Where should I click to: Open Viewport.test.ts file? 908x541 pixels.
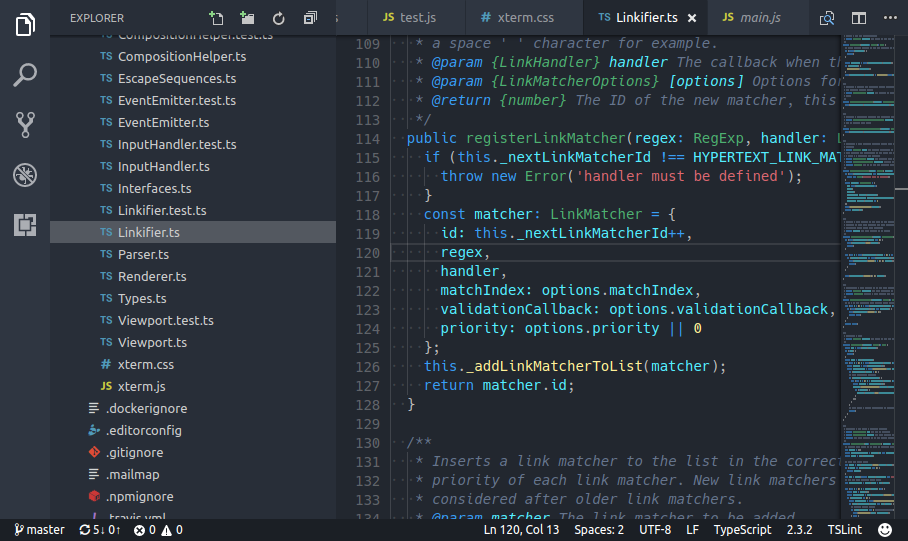193,320
